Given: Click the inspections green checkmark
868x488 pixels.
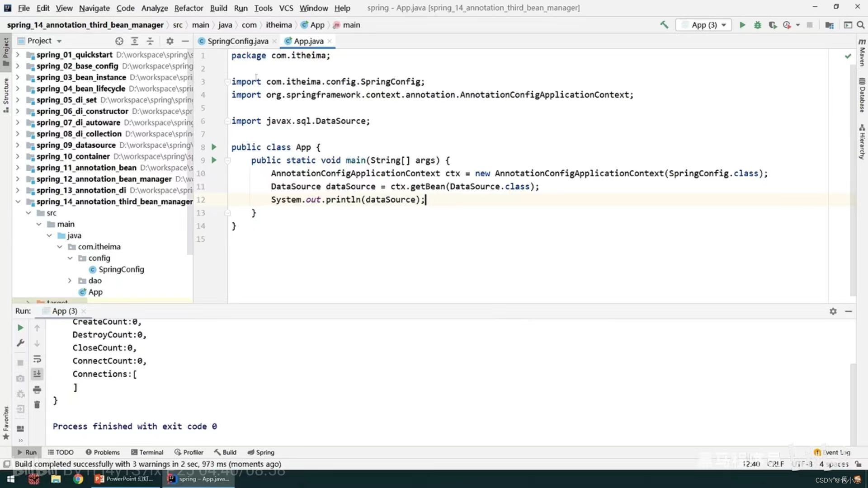Looking at the screenshot, I should [848, 56].
